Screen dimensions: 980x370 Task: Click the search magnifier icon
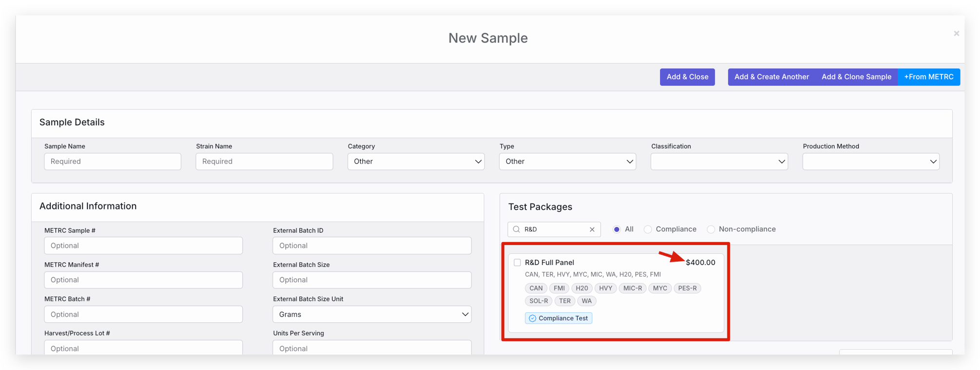tap(516, 229)
